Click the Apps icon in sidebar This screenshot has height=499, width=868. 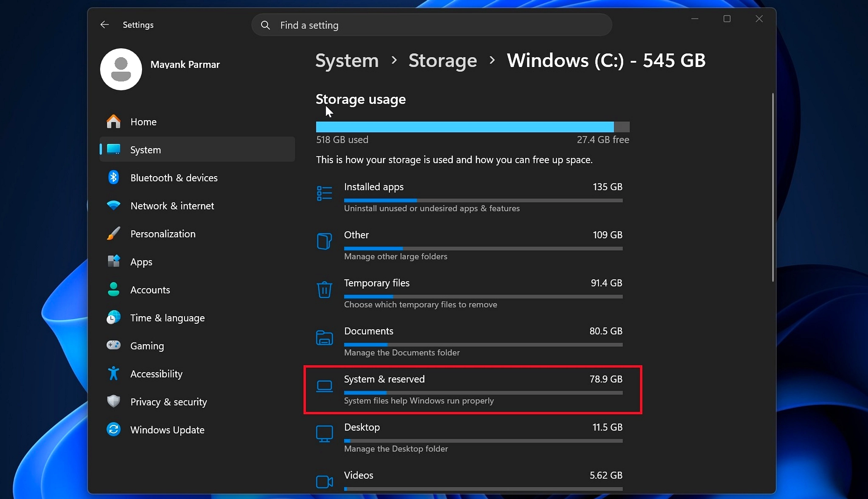(x=113, y=261)
